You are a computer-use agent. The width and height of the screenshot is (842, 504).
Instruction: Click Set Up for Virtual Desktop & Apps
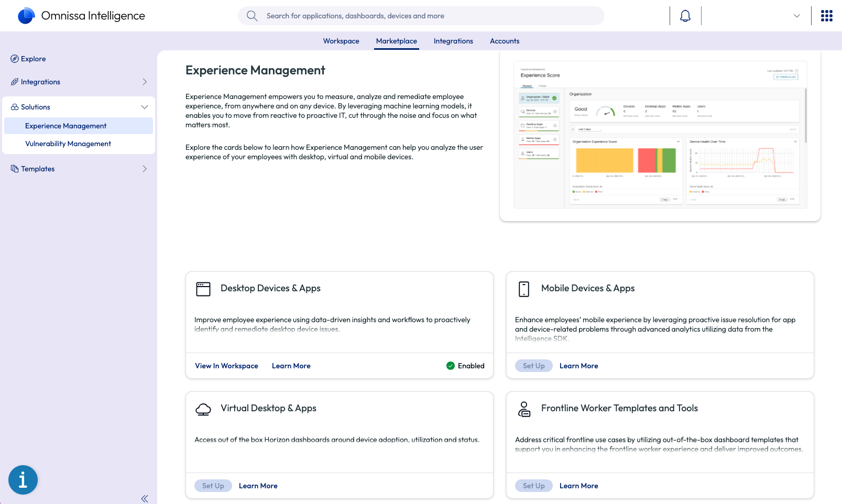click(x=213, y=486)
